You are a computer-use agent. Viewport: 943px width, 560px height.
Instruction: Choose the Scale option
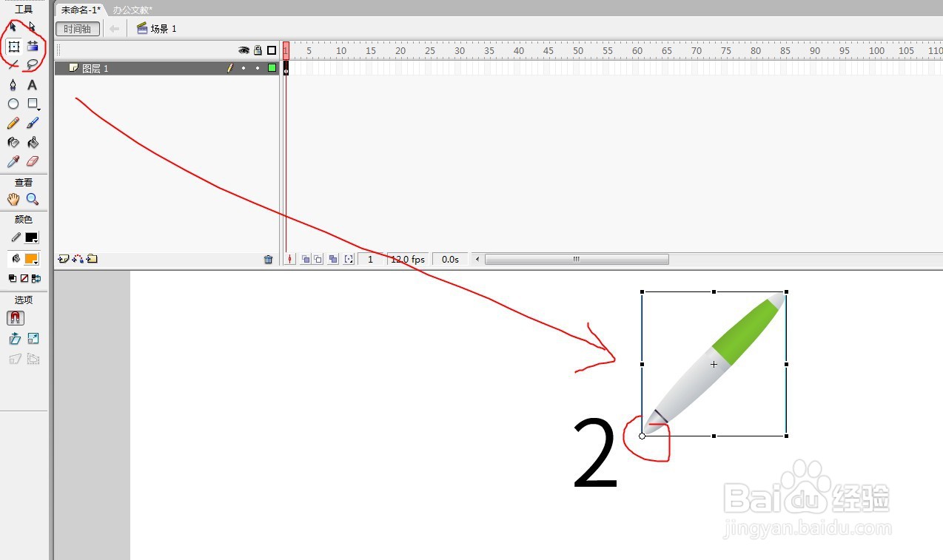click(33, 339)
